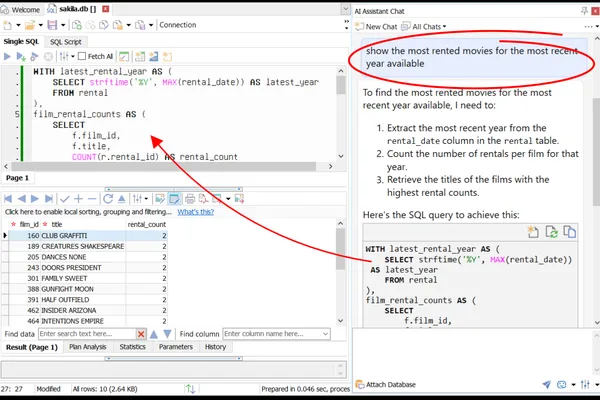Click the Find data search input
The height and width of the screenshot is (400, 600).
pyautogui.click(x=87, y=334)
